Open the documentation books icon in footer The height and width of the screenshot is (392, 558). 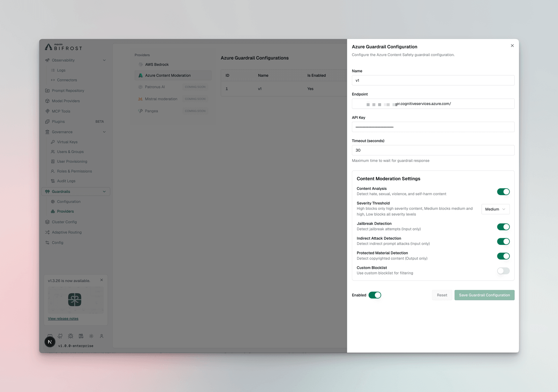pos(81,336)
